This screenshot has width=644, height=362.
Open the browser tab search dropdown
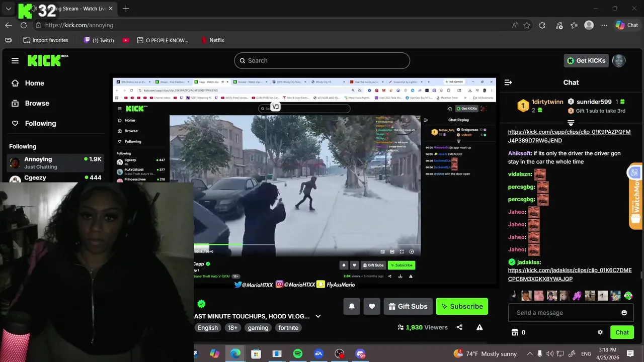point(8,9)
